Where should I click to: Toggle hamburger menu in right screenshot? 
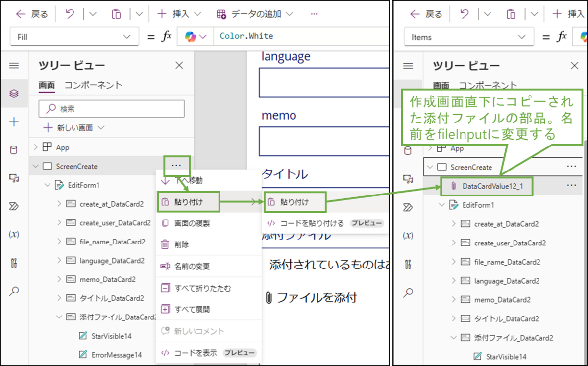pos(408,66)
